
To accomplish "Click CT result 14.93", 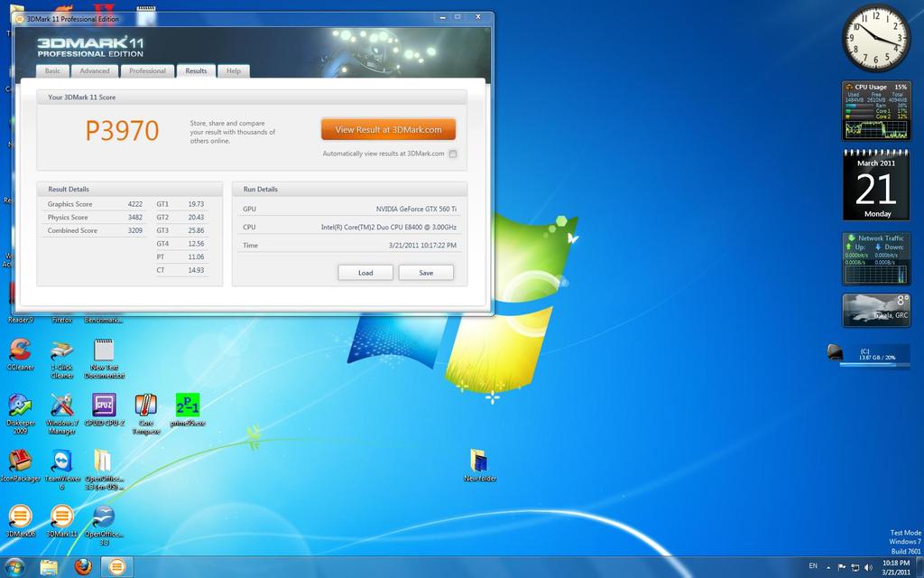I will click(x=196, y=270).
